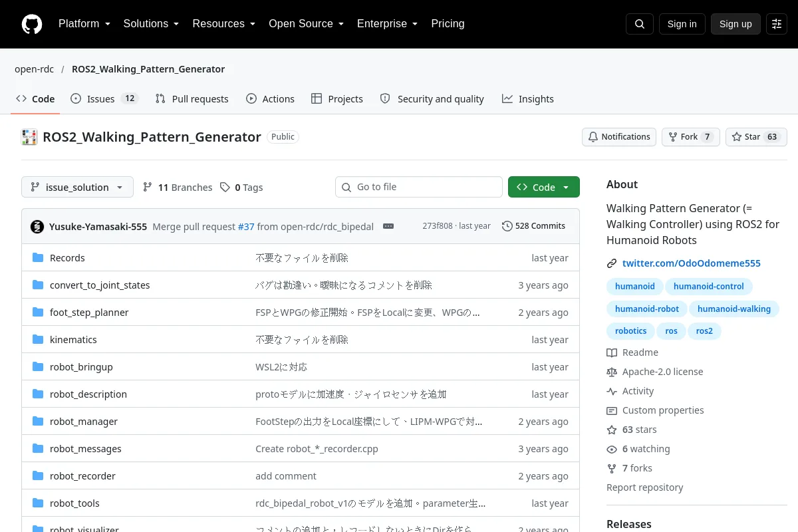Click the Activity pulse icon
The image size is (798, 532).
pos(612,391)
